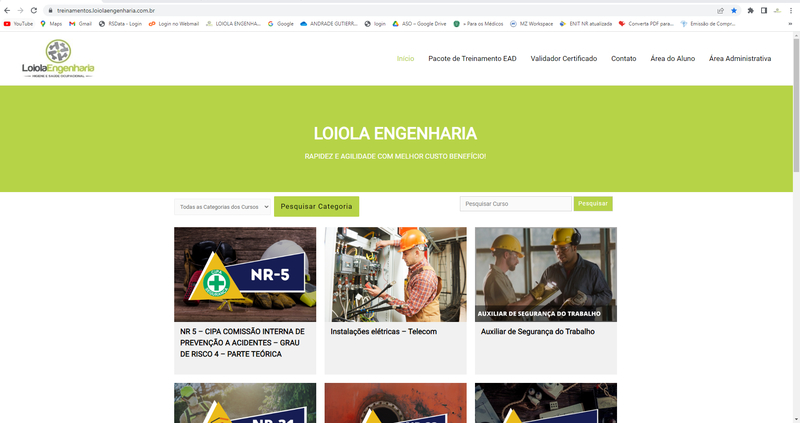Screen dimensions: 800x423
Task: Open the YouTube bookmark
Action: click(18, 23)
